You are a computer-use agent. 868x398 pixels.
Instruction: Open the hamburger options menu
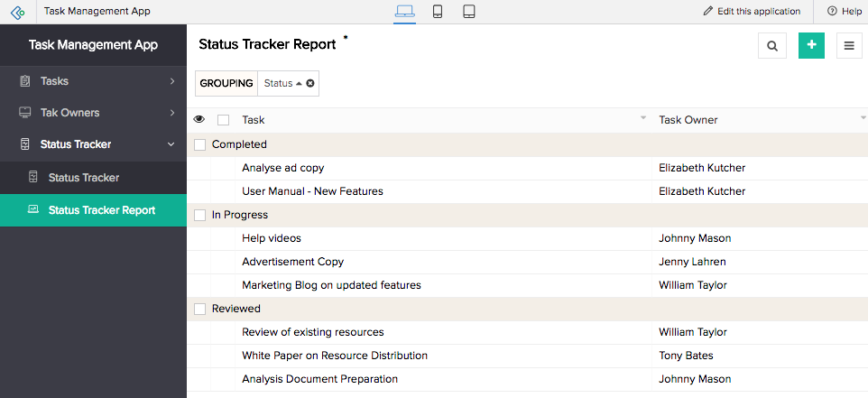coord(849,45)
